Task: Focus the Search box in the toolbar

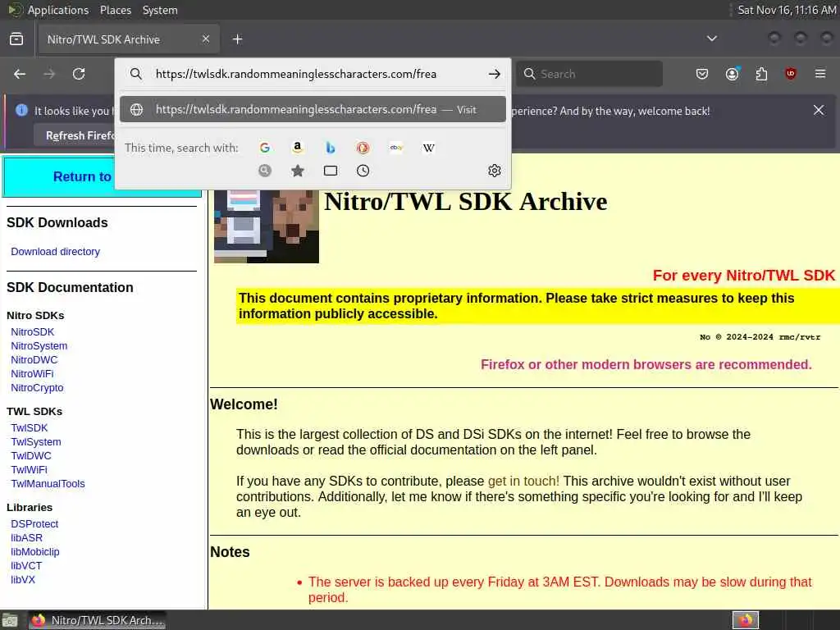Action: coord(589,74)
